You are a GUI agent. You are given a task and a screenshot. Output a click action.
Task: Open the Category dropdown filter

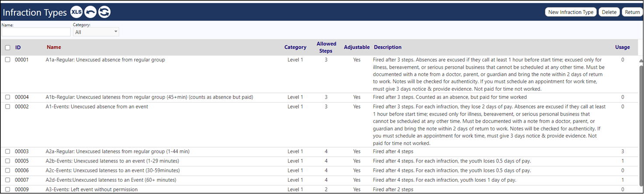[x=96, y=32]
